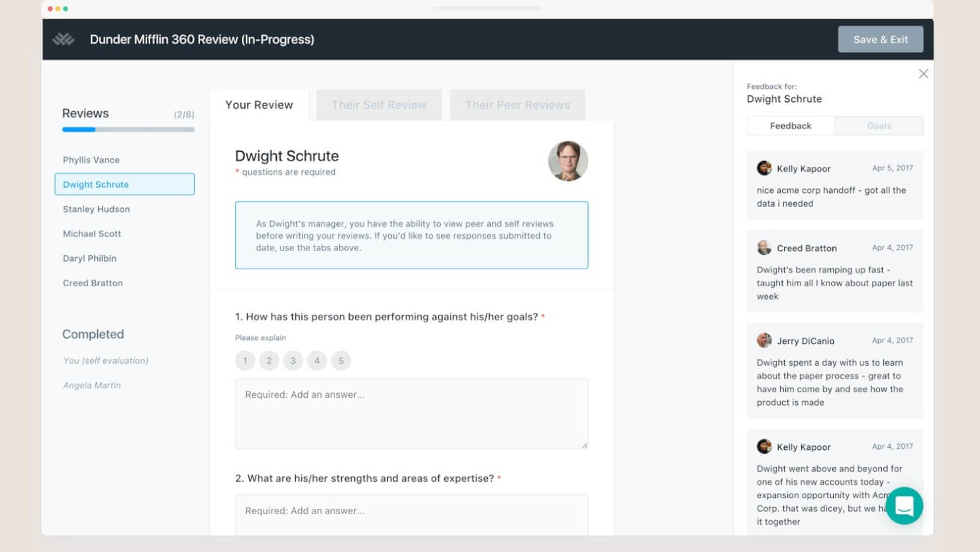This screenshot has width=980, height=552.
Task: Open the chat support bubble
Action: coord(904,506)
